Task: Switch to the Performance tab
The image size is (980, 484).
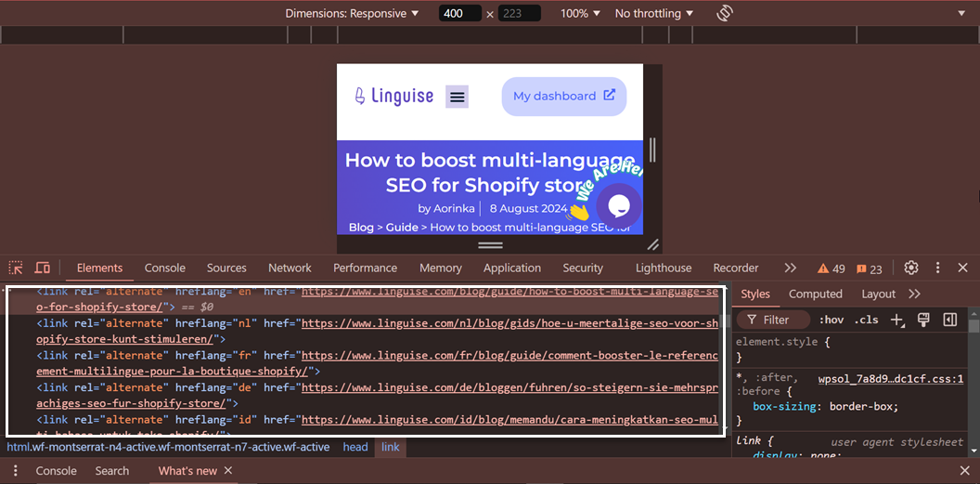Action: coord(365,268)
